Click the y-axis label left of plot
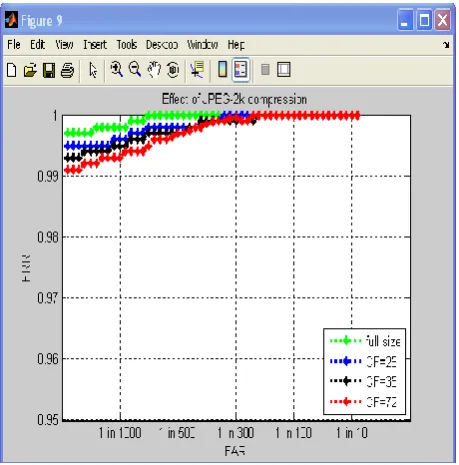 click(x=26, y=268)
